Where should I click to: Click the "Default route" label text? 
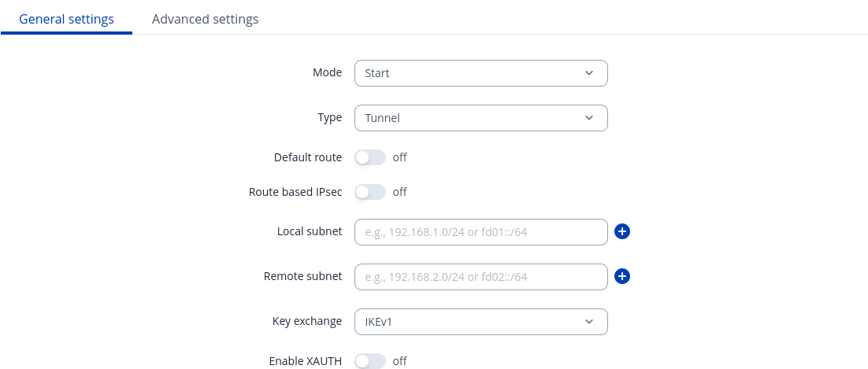coord(307,157)
